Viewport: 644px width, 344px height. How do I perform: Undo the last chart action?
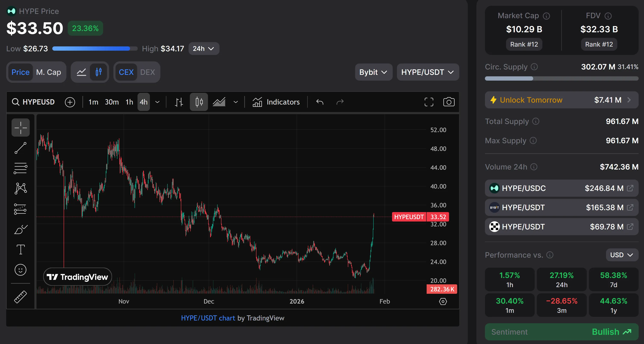click(320, 102)
